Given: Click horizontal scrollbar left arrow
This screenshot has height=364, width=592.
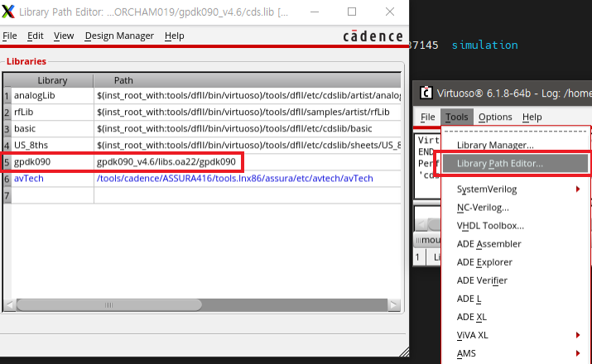Looking at the screenshot, I should (x=10, y=304).
